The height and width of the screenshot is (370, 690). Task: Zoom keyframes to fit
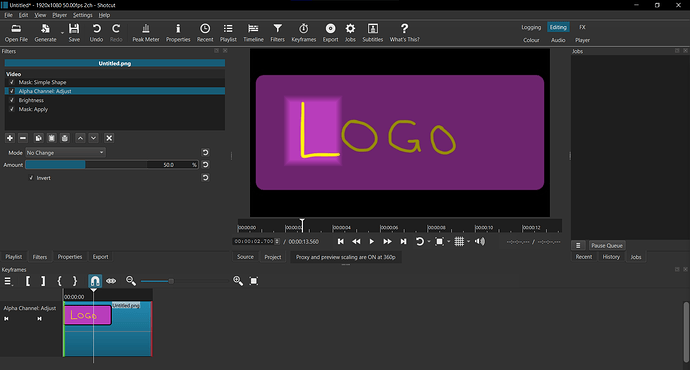point(254,281)
